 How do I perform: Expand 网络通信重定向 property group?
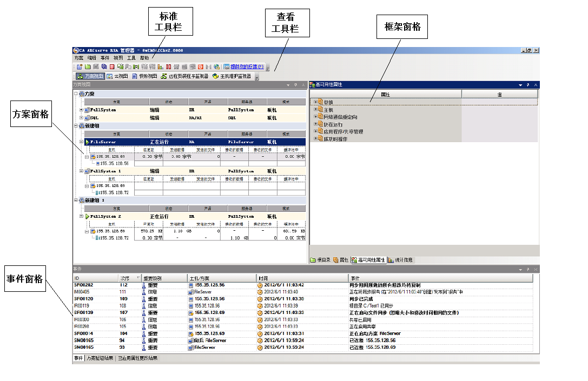coord(315,117)
